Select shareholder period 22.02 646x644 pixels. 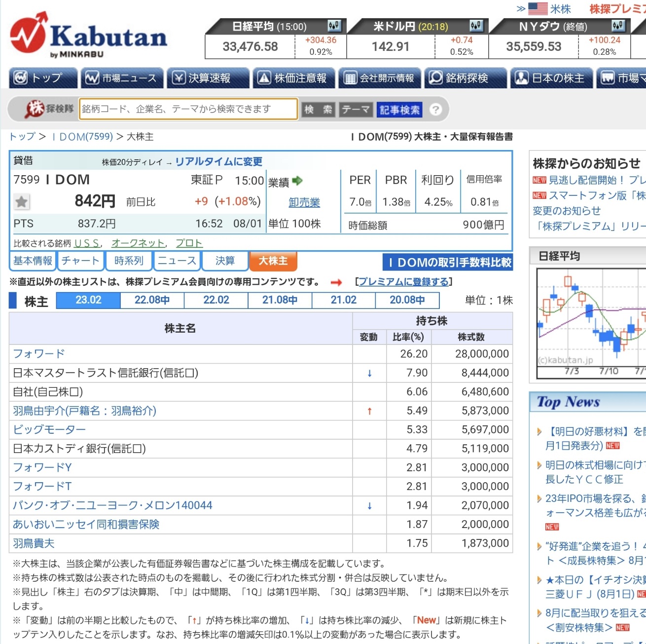tap(216, 300)
